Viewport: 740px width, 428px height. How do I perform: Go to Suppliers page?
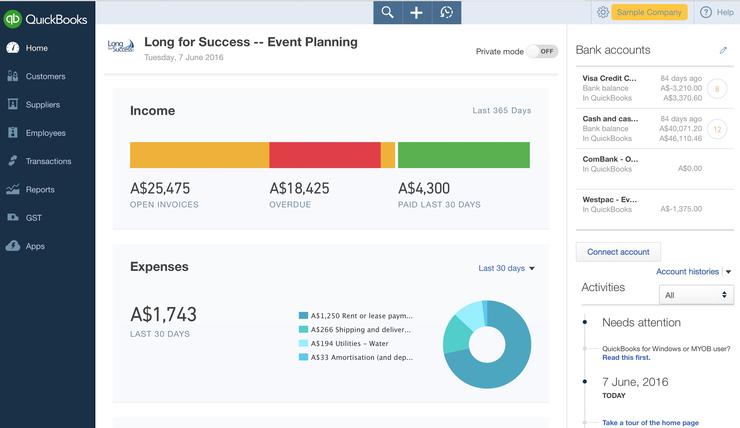(x=43, y=104)
